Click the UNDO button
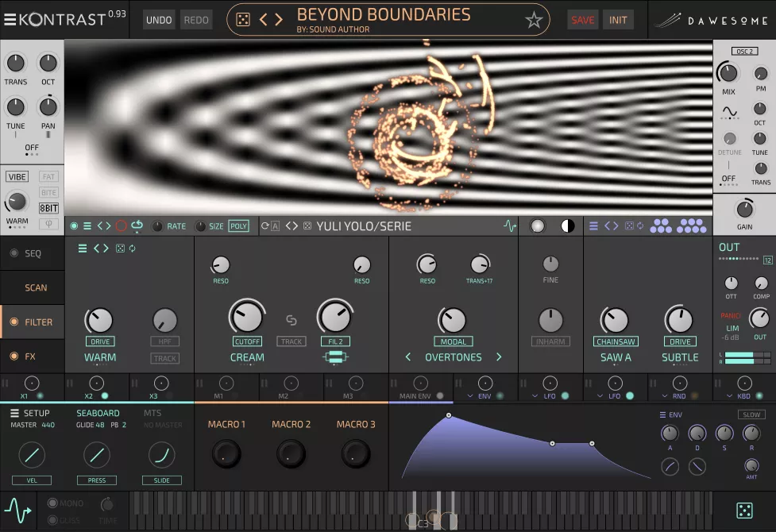Image resolution: width=776 pixels, height=532 pixels. coord(159,20)
